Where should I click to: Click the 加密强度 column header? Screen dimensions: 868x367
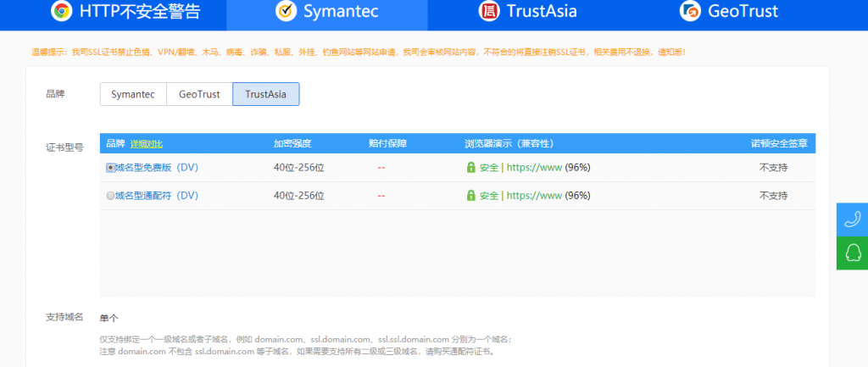coord(292,144)
